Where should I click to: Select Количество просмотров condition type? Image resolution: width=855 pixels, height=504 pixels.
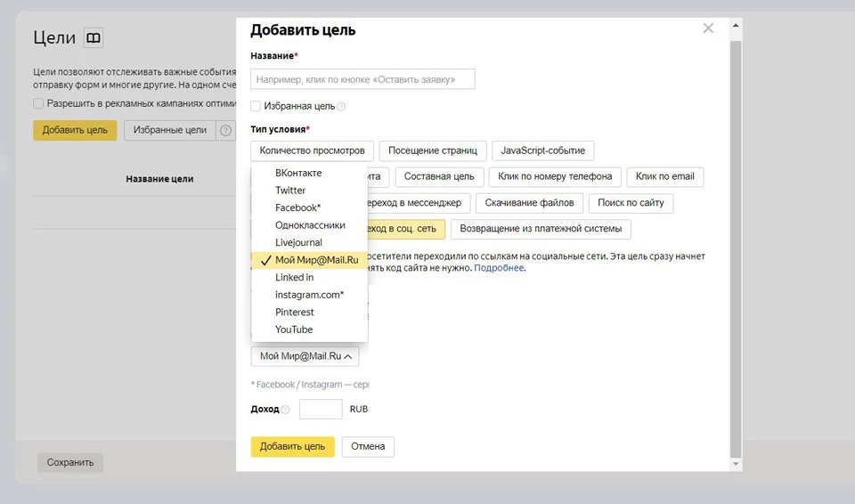(312, 151)
